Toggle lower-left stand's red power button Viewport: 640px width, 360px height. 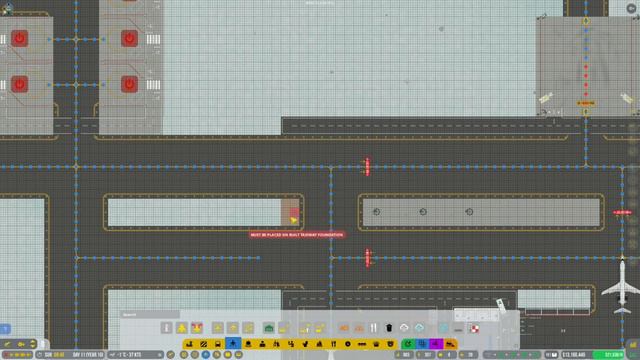click(20, 84)
